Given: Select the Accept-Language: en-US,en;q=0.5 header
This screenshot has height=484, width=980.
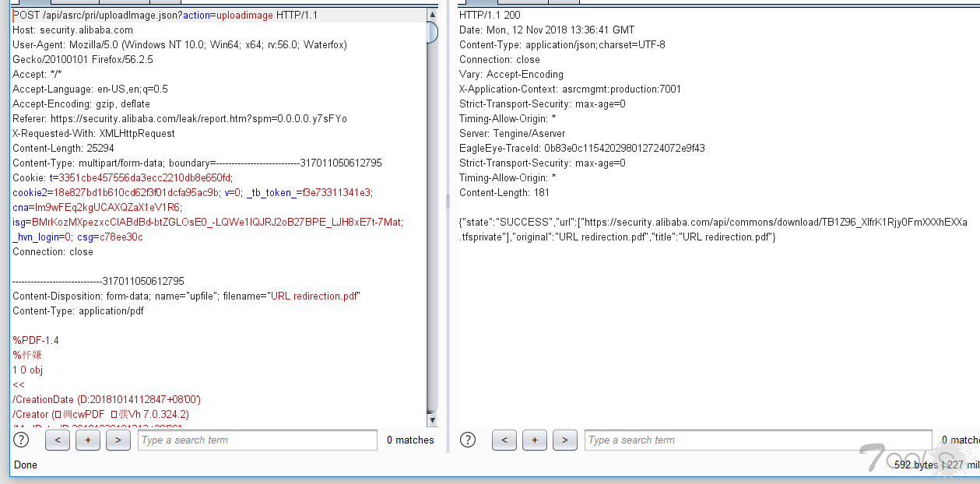Looking at the screenshot, I should point(90,89).
